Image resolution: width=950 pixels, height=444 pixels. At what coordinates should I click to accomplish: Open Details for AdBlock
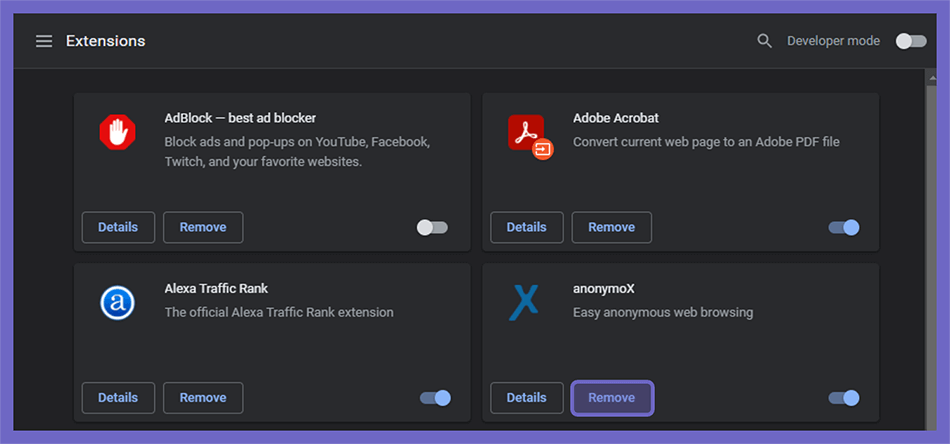click(118, 227)
